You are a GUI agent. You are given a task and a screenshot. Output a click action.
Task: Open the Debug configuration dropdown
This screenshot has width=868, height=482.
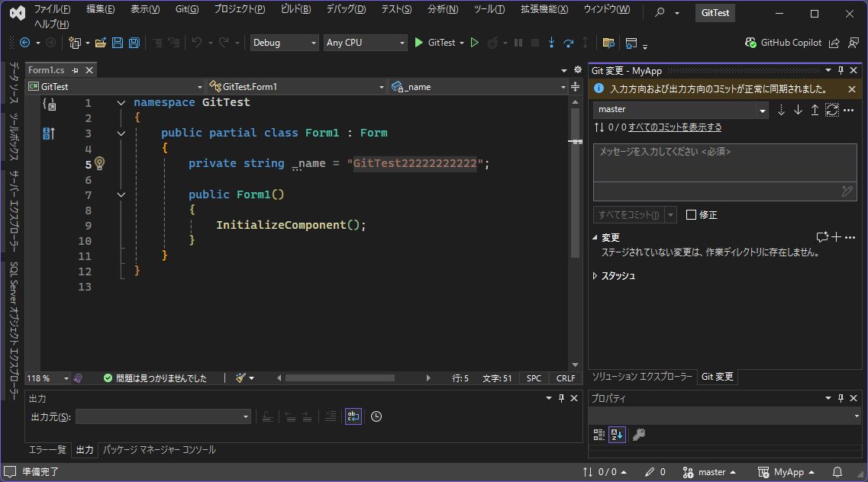[x=284, y=43]
